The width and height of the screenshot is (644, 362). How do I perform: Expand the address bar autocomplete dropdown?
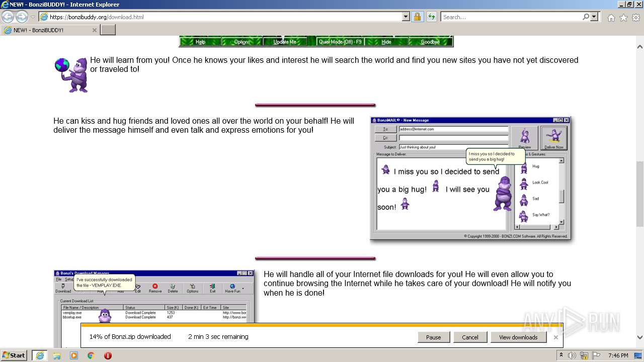[406, 17]
